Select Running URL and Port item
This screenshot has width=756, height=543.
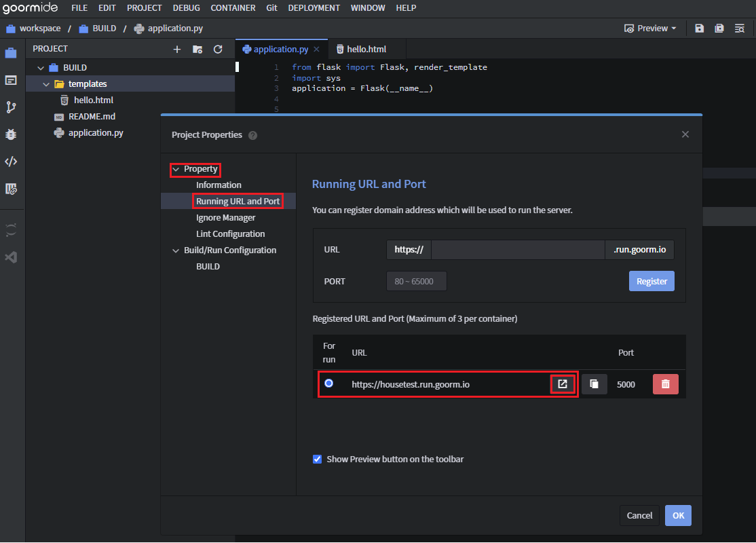click(238, 202)
